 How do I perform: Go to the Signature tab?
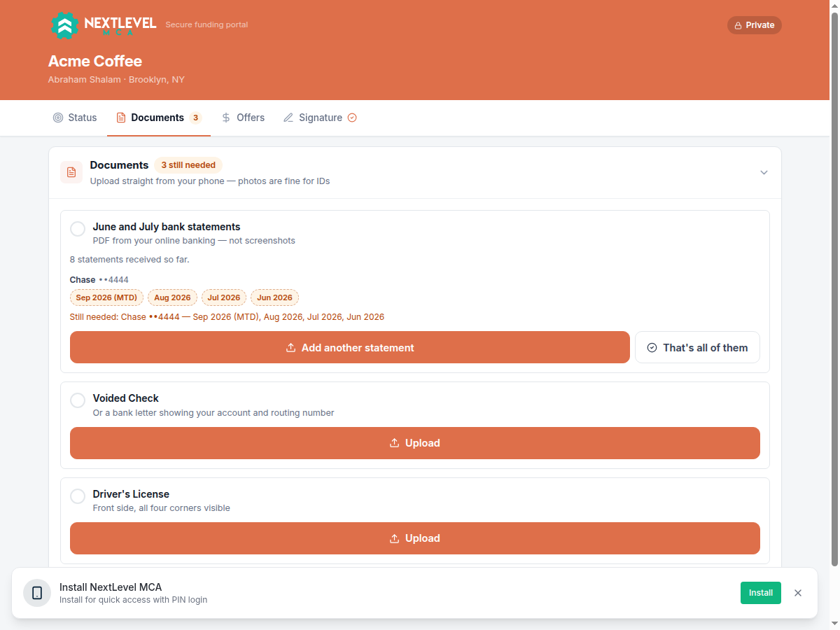coord(320,118)
